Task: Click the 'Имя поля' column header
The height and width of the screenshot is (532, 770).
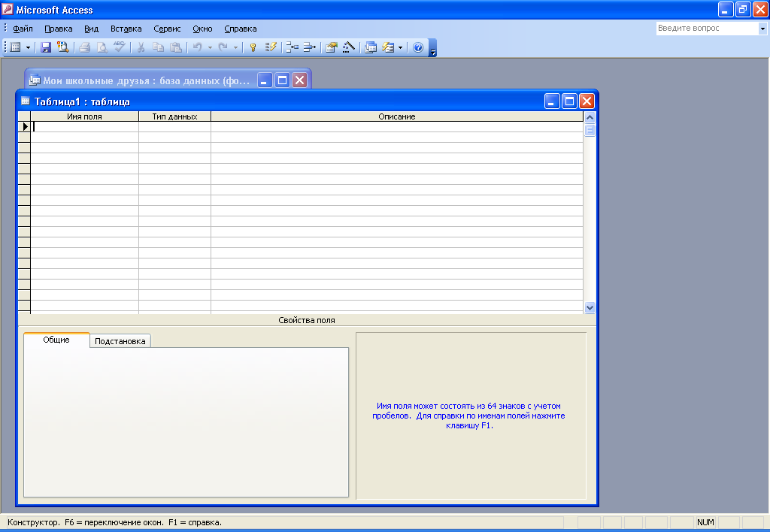Action: point(84,116)
